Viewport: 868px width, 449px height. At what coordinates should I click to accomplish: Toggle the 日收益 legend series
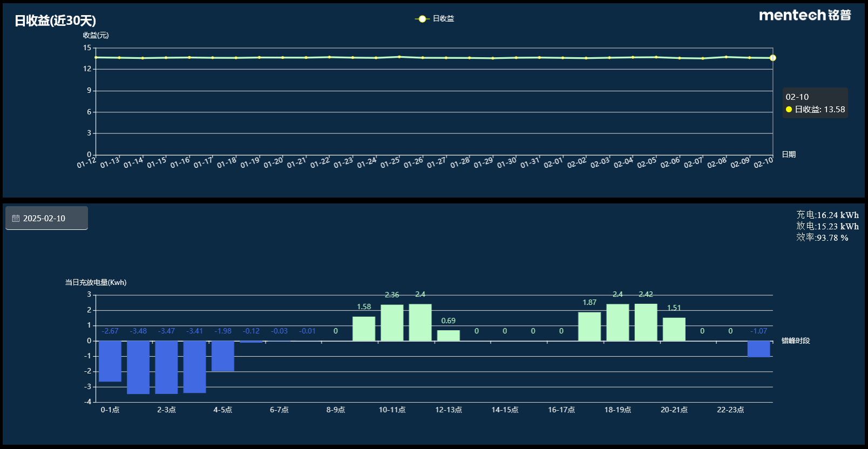click(x=435, y=19)
